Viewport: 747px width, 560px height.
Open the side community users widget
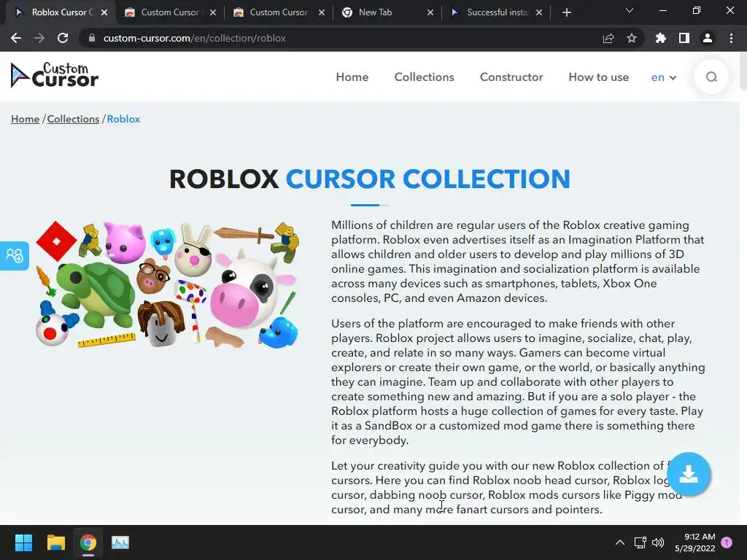15,256
